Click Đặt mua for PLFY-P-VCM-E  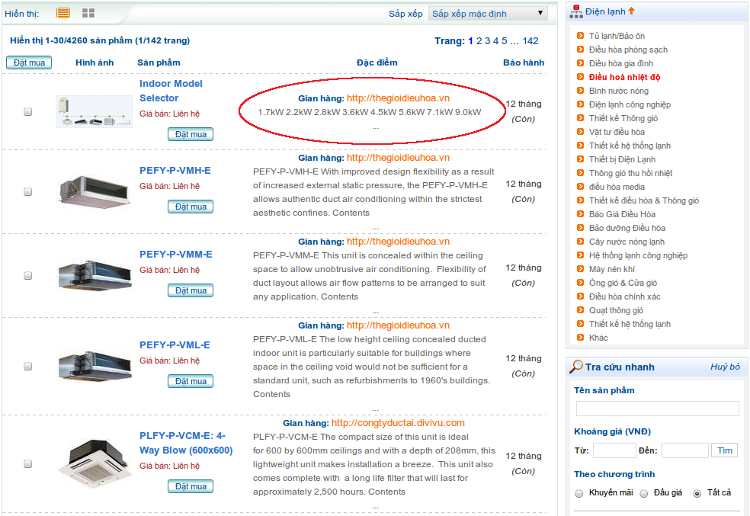tap(191, 486)
